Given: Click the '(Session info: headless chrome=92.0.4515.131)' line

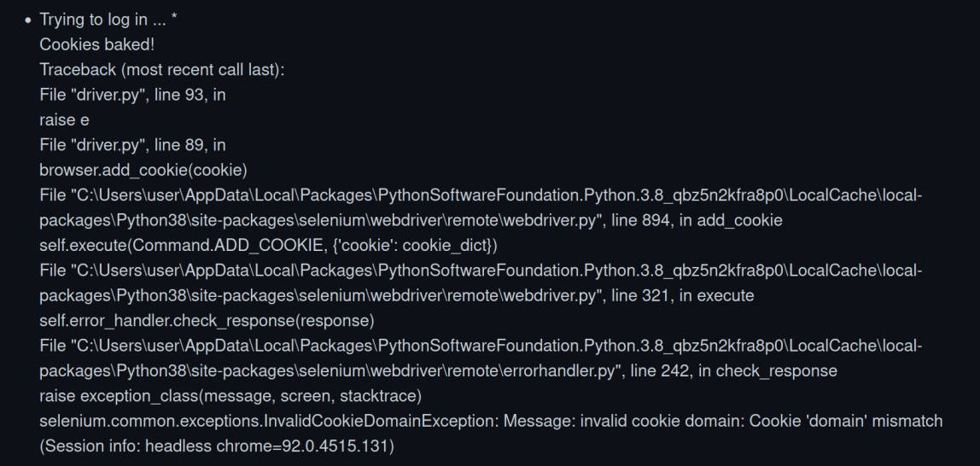Looking at the screenshot, I should tap(217, 446).
